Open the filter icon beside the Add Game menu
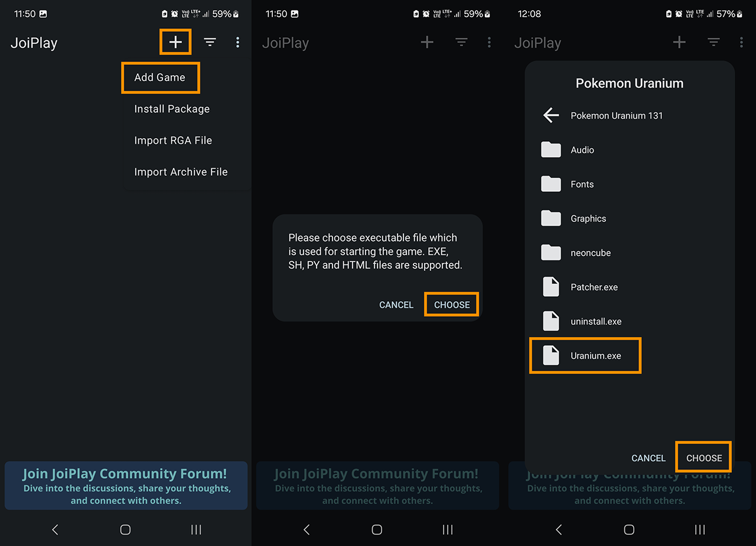 click(x=210, y=42)
